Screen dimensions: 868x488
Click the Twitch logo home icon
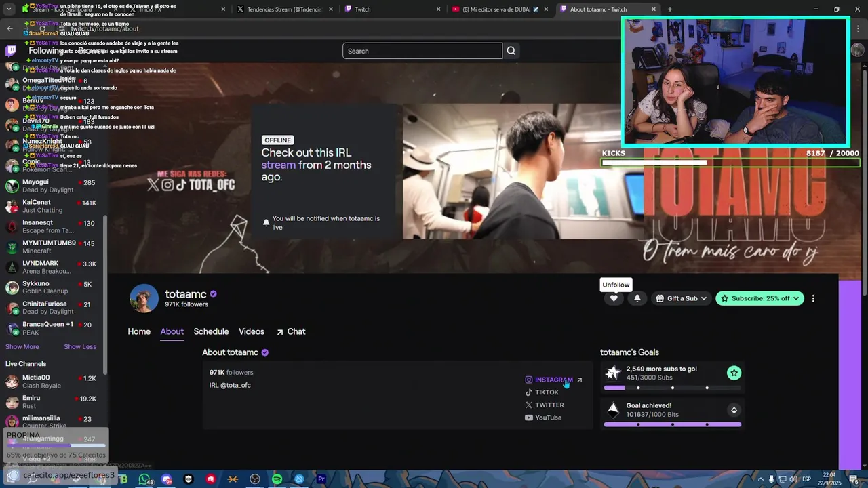[11, 51]
